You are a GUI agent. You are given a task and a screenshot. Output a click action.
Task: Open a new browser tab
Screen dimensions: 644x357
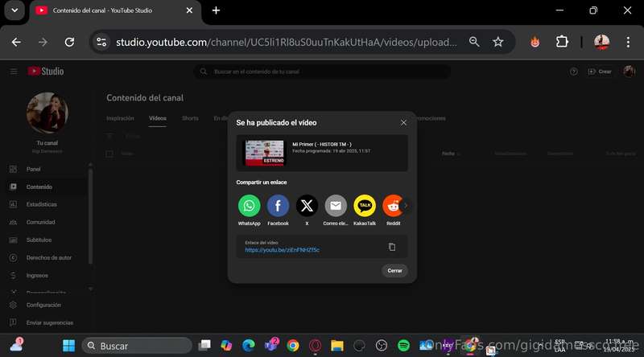point(216,10)
